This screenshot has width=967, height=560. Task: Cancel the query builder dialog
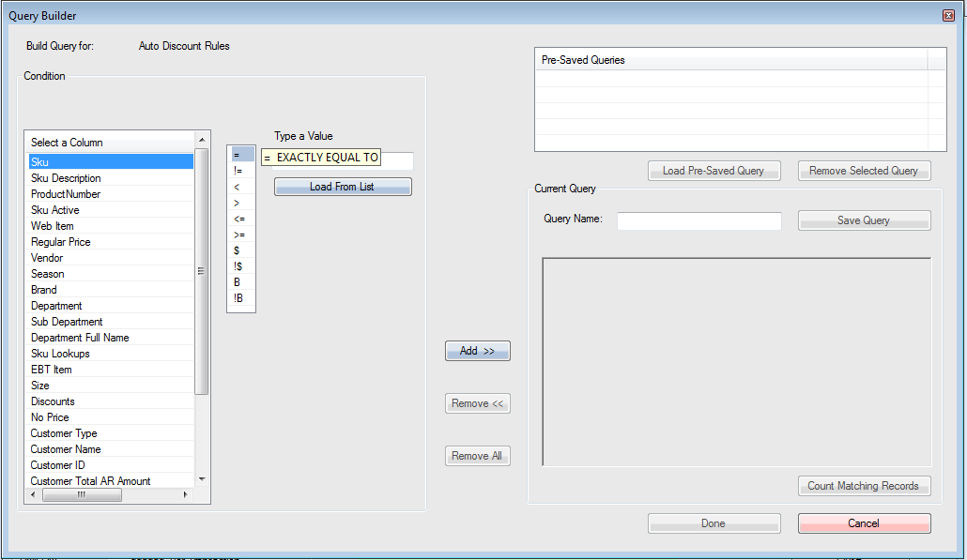(x=864, y=523)
